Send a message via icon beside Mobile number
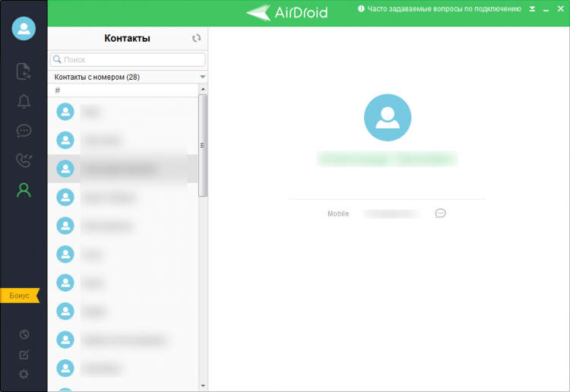 click(x=440, y=213)
